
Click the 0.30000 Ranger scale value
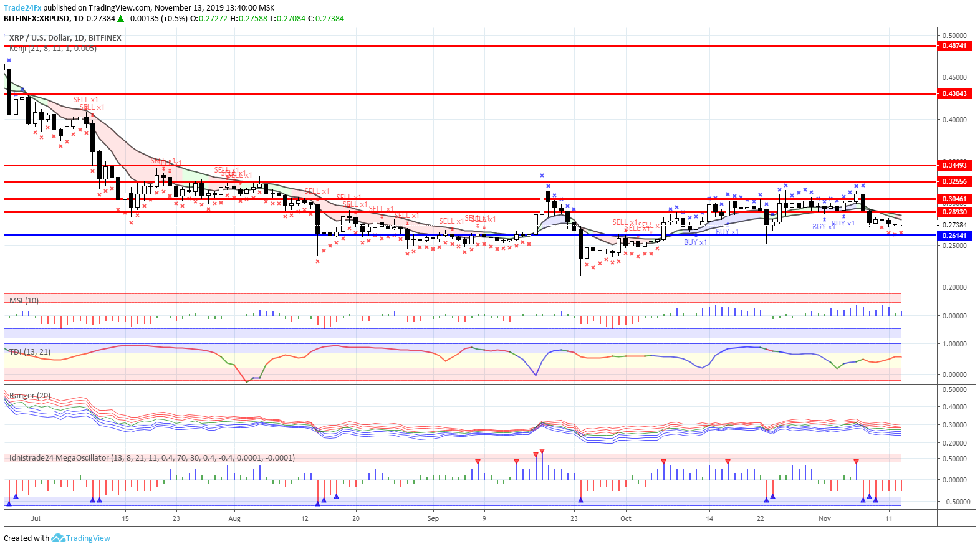[x=954, y=425]
